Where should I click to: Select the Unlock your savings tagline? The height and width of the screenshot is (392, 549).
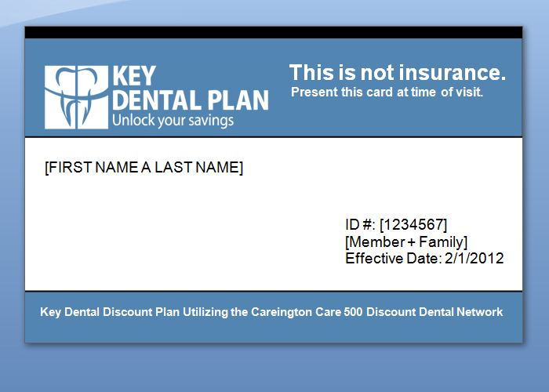click(173, 121)
